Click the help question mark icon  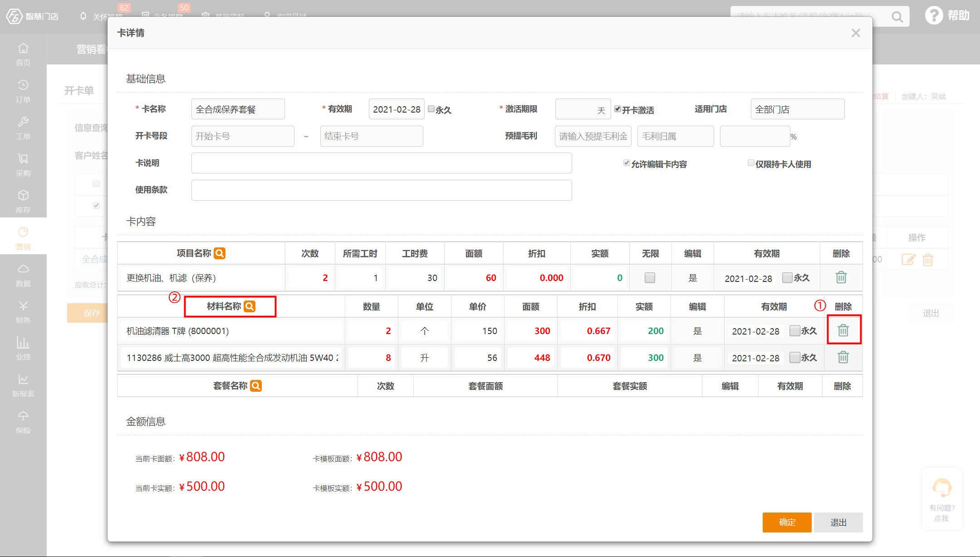coord(934,15)
